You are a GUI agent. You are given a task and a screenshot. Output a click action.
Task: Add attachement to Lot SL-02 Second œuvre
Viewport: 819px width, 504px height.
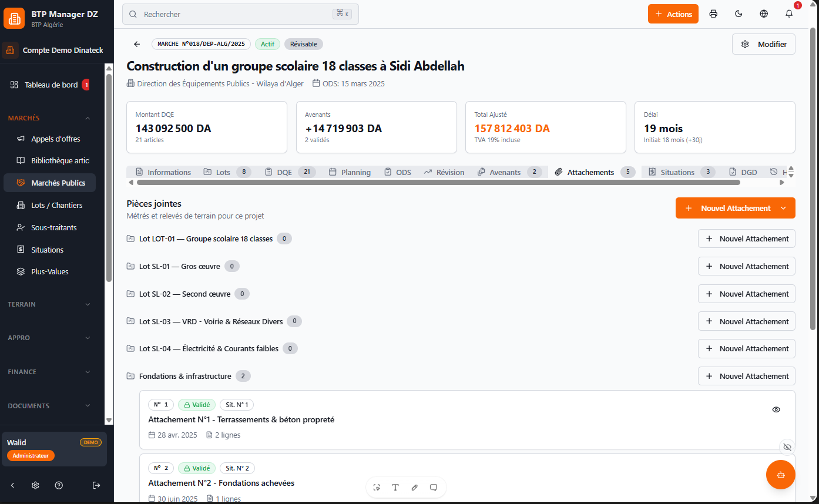point(747,294)
